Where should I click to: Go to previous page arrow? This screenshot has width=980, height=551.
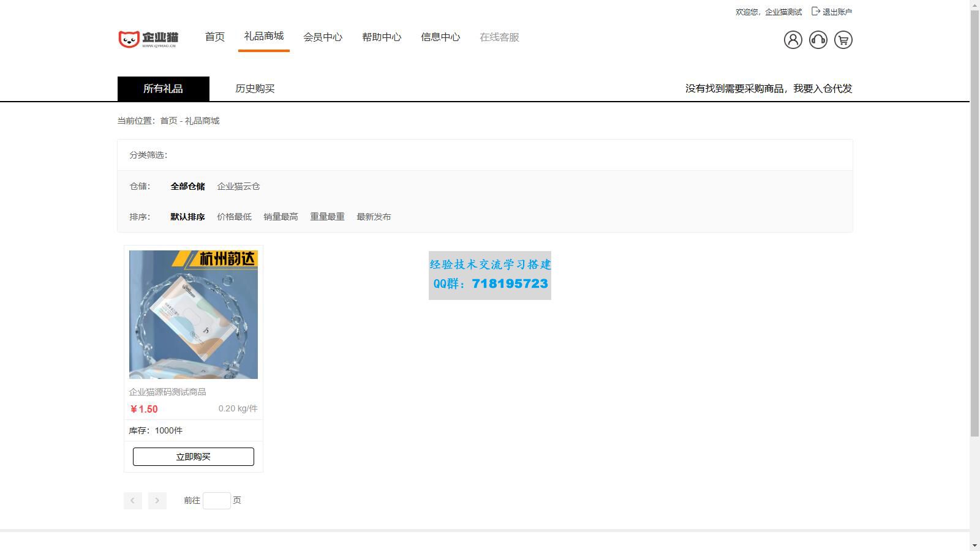click(132, 500)
